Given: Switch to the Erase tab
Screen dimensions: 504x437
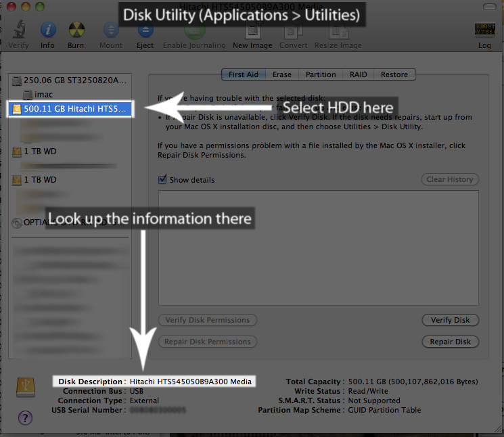Looking at the screenshot, I should pyautogui.click(x=282, y=74).
